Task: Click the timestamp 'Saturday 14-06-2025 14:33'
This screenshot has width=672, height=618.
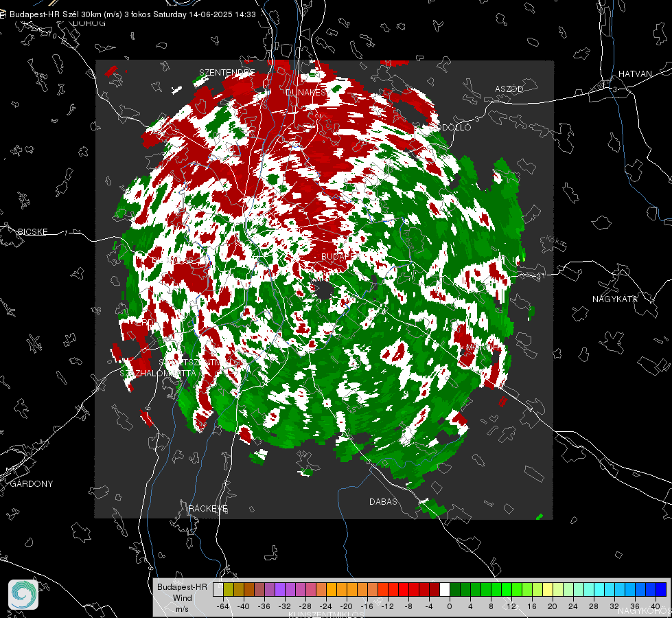Action: point(205,14)
